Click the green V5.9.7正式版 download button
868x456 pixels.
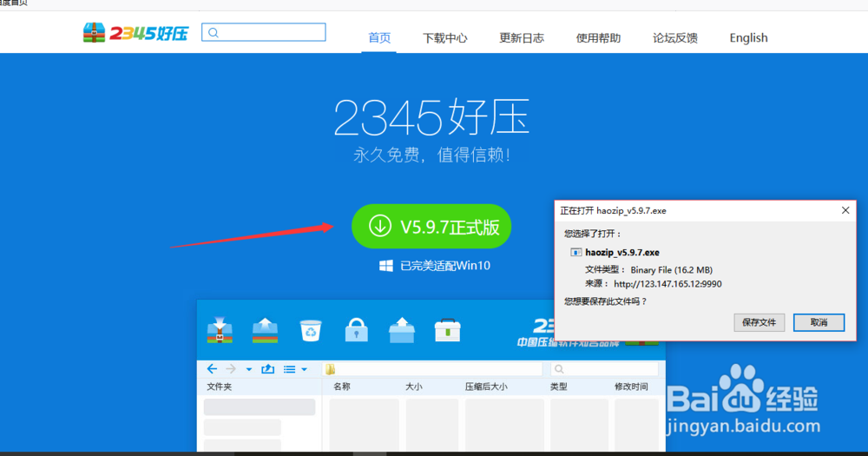431,226
